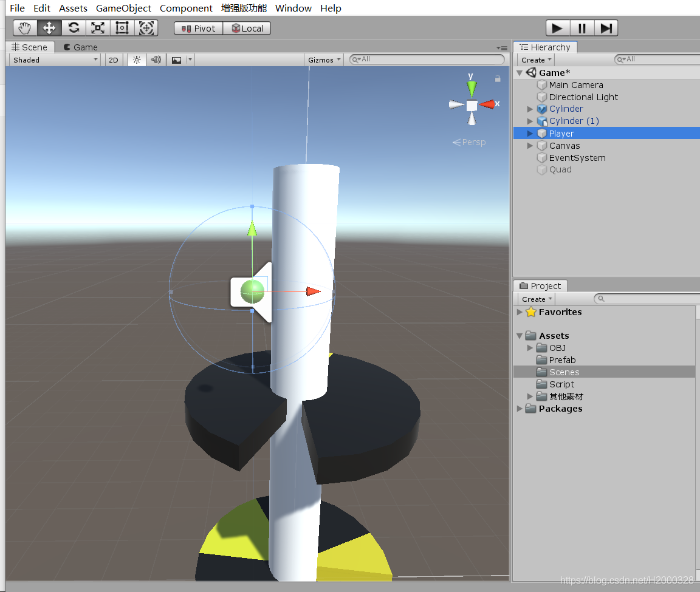Switch to the Scene tab
The width and height of the screenshot is (700, 592).
(30, 47)
